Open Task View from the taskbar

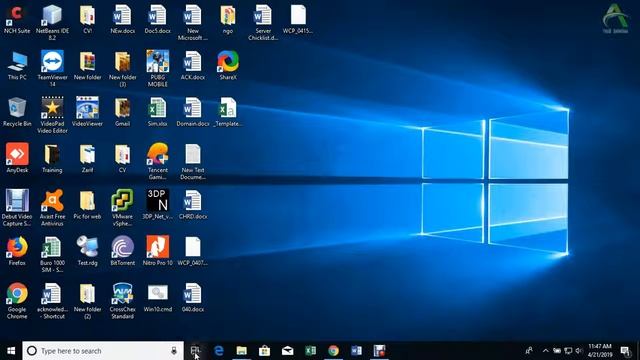tap(196, 351)
